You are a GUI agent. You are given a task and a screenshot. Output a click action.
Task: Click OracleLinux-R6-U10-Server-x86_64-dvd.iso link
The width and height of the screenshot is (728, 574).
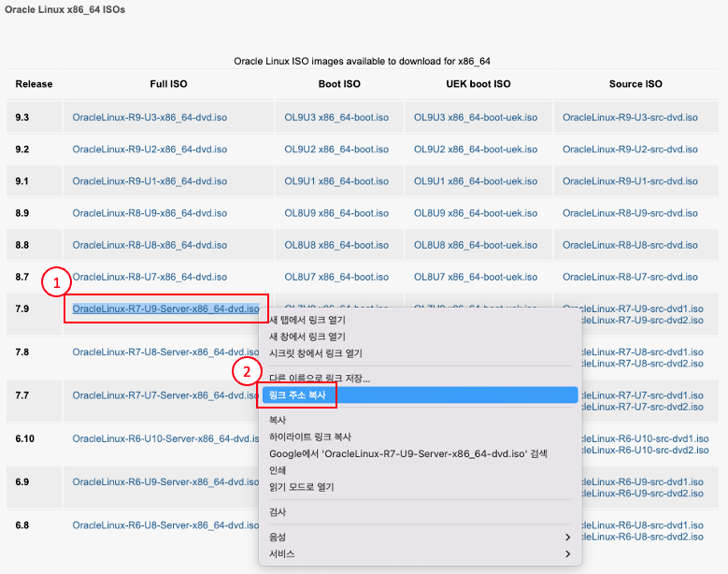point(165,438)
